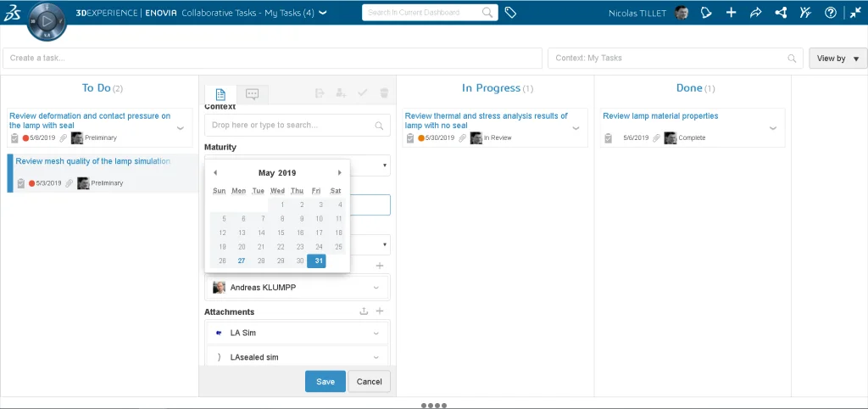Click the upload attachment icon
Image resolution: width=868 pixels, height=409 pixels.
[364, 311]
